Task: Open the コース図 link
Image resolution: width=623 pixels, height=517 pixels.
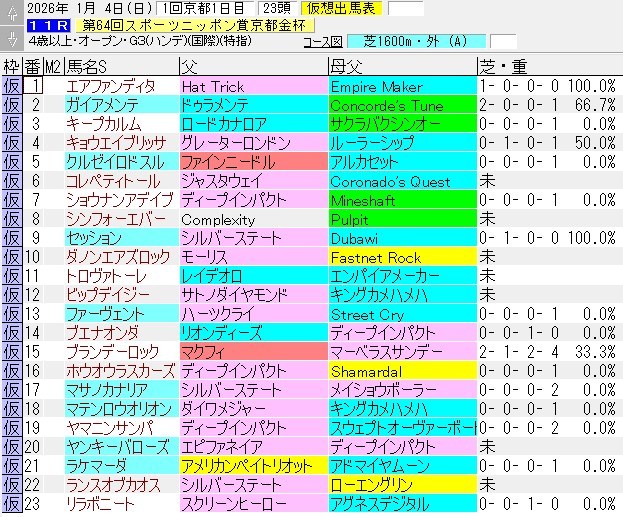Action: (323, 41)
